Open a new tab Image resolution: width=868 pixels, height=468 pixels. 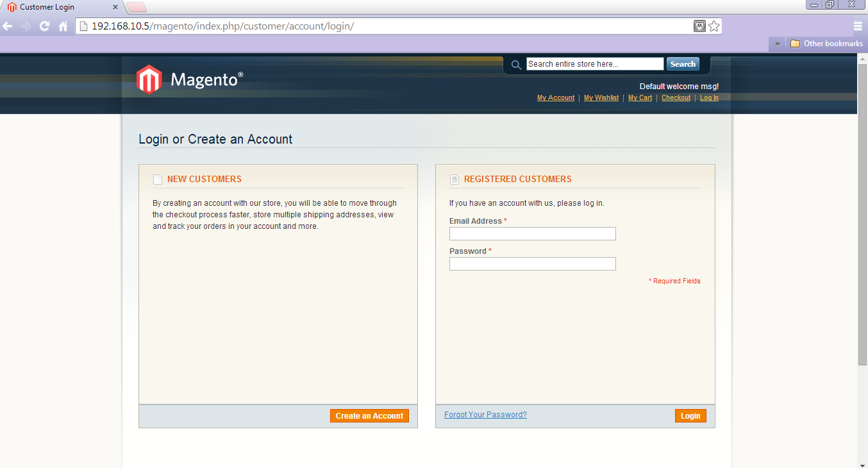click(137, 7)
